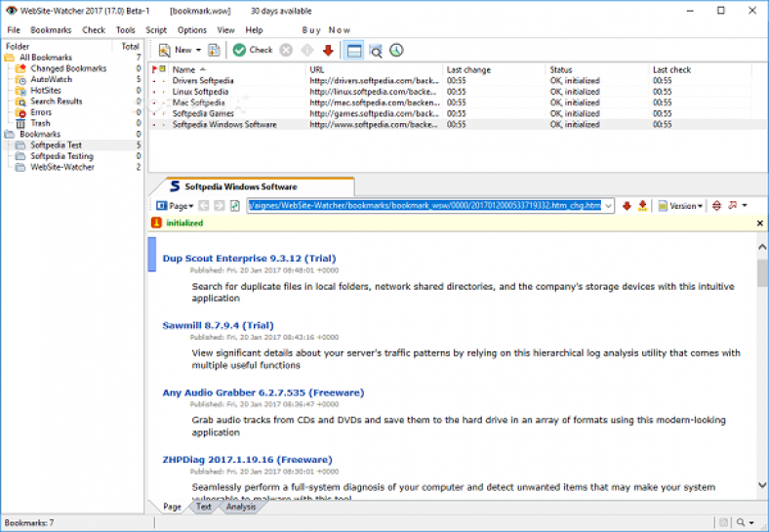Click the bookmark URL address field

coord(429,206)
